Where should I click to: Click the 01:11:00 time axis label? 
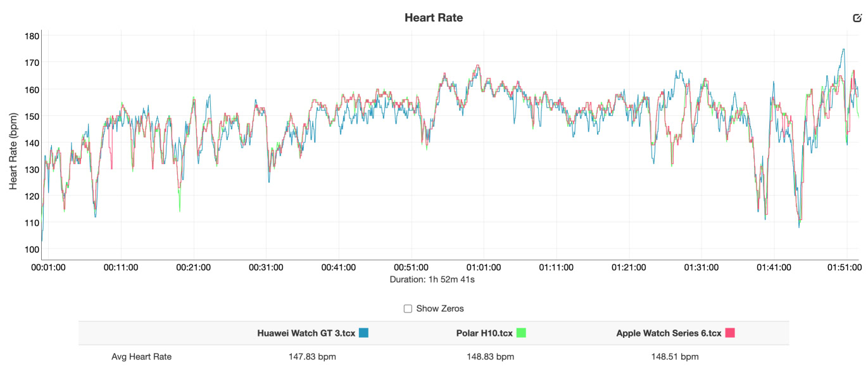(557, 267)
